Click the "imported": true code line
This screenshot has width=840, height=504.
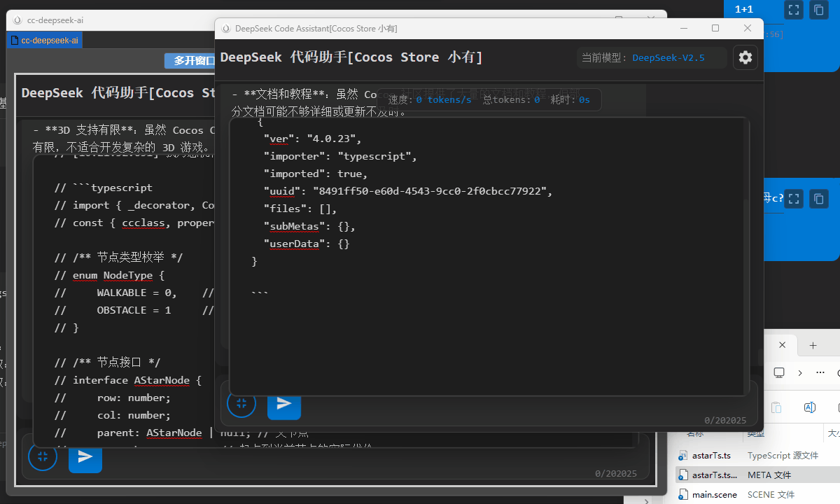[x=316, y=174]
